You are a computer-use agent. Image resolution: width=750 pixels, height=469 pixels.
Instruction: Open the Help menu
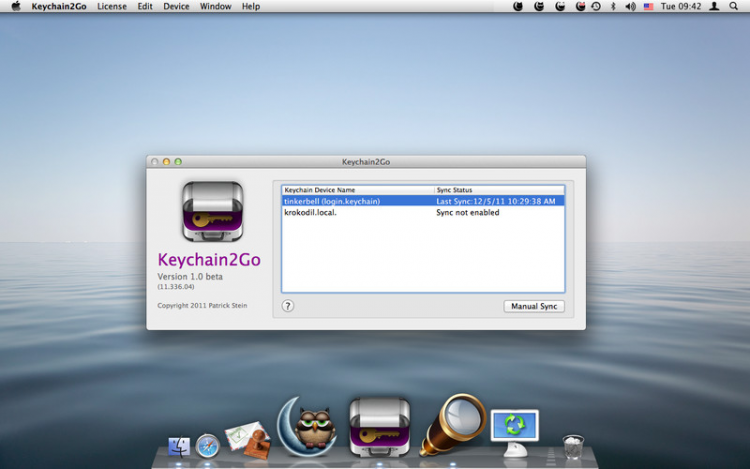251,6
